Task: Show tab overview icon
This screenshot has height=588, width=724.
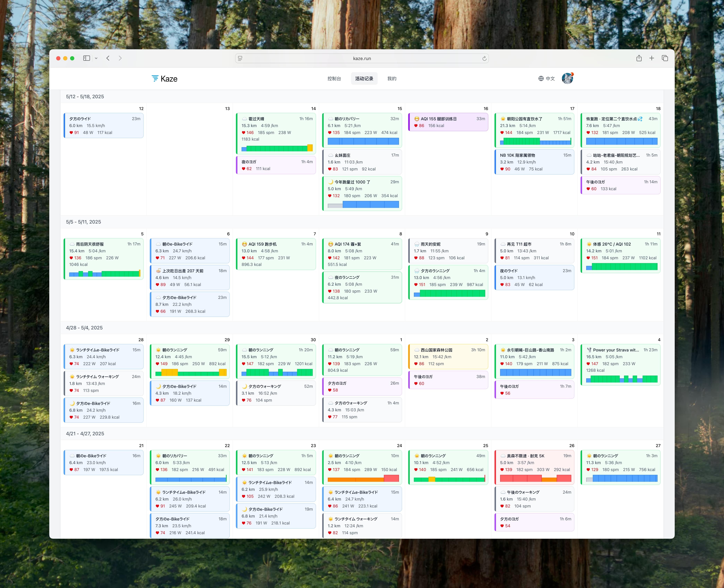Action: 665,58
